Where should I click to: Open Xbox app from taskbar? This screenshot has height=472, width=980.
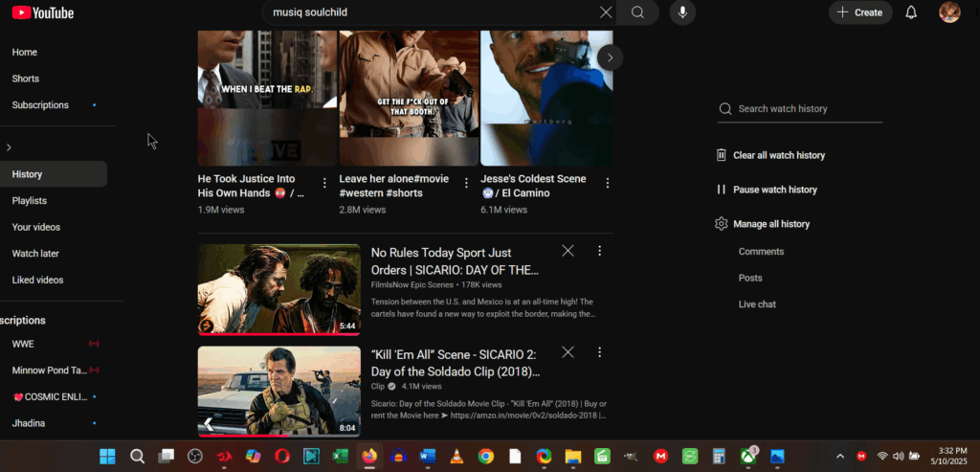[748, 457]
